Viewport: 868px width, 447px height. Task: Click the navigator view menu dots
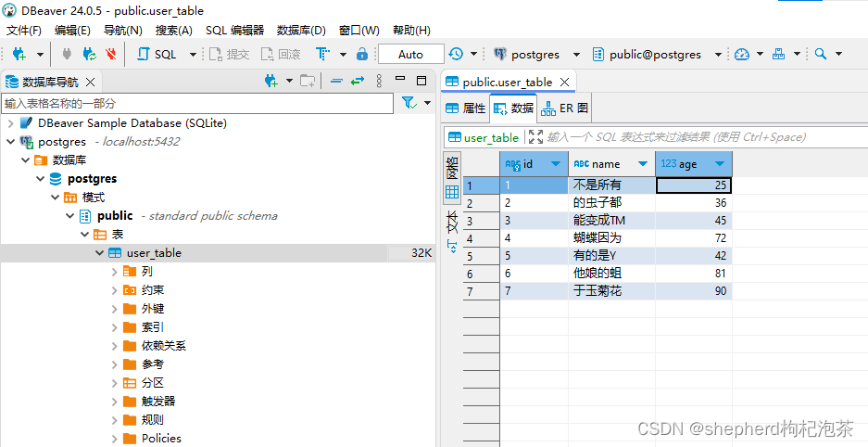(379, 82)
